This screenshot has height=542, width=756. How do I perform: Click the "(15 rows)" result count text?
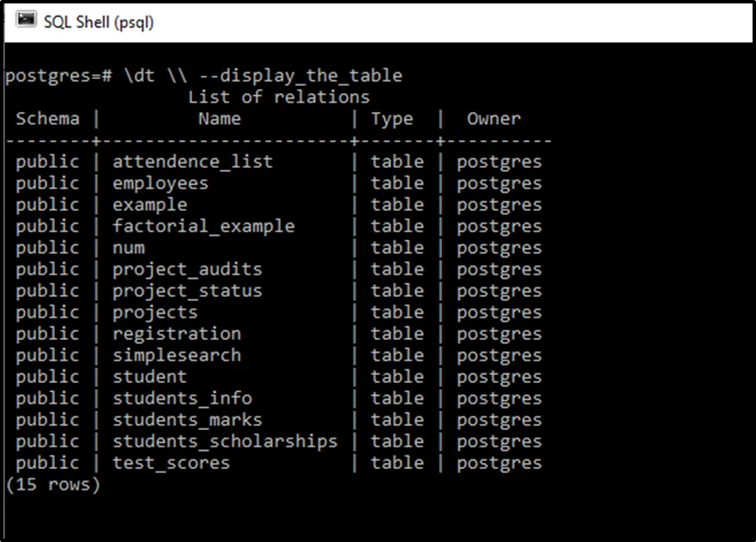click(x=53, y=484)
